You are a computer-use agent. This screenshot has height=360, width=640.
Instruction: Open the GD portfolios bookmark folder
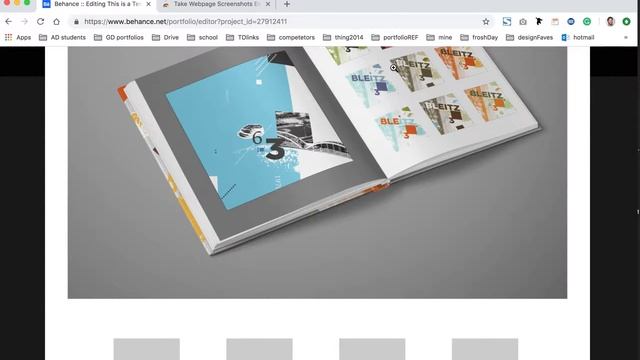click(119, 38)
